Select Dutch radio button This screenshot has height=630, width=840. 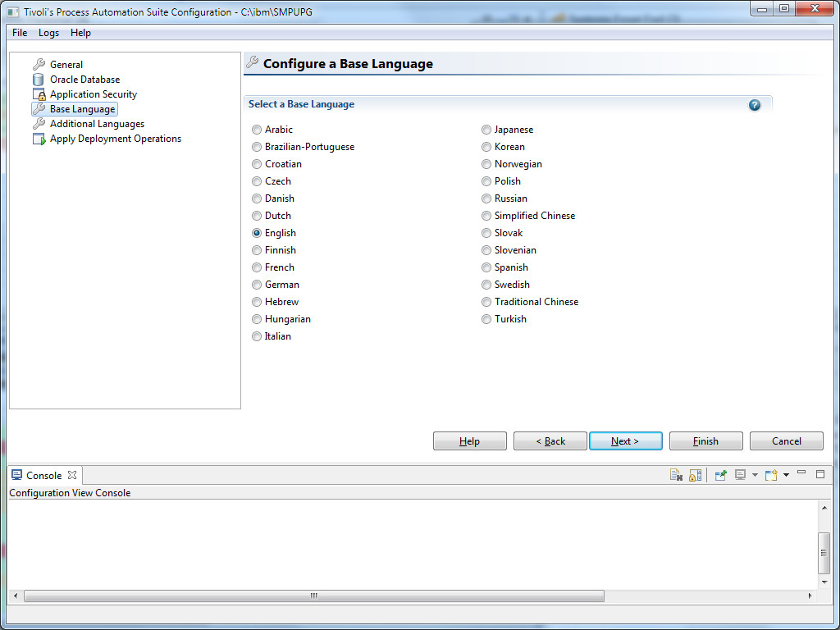[x=257, y=216]
